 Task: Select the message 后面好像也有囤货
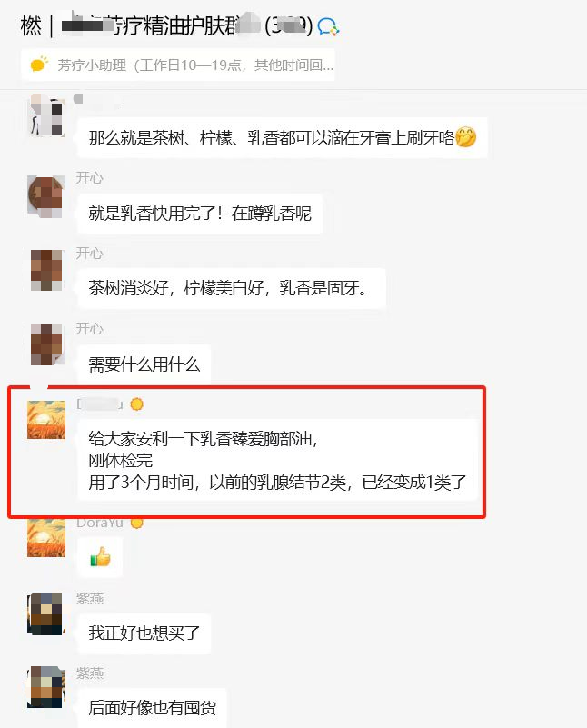152,708
